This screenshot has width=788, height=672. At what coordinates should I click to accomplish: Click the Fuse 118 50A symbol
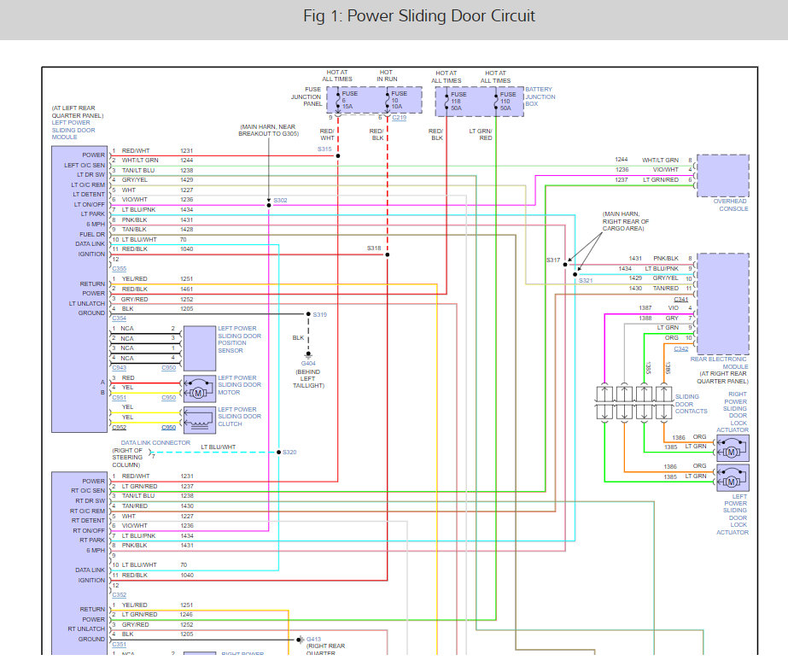tap(447, 101)
